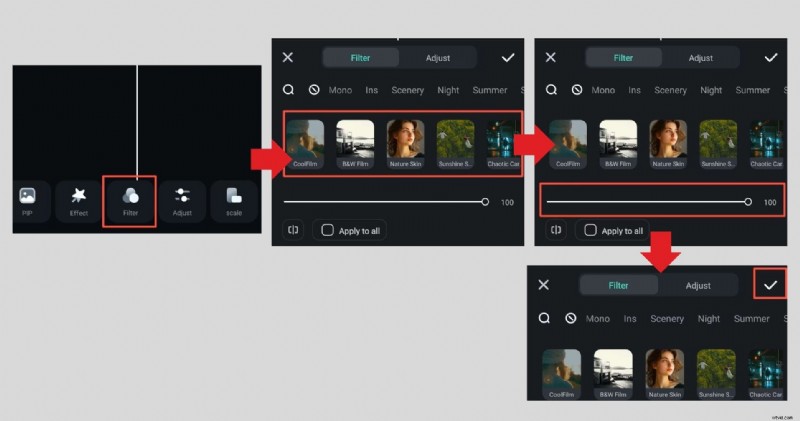Choose the Ins category in the bottom screenshot
The image size is (800, 421).
[x=630, y=318]
